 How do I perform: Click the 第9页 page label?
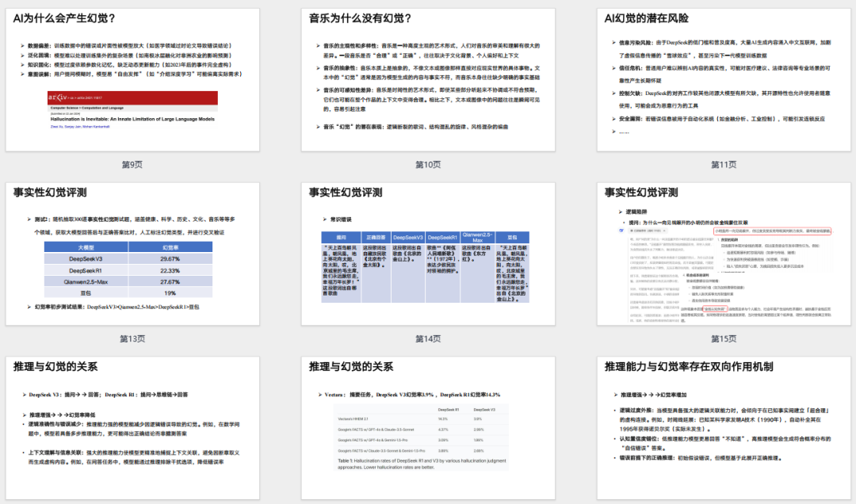(132, 164)
